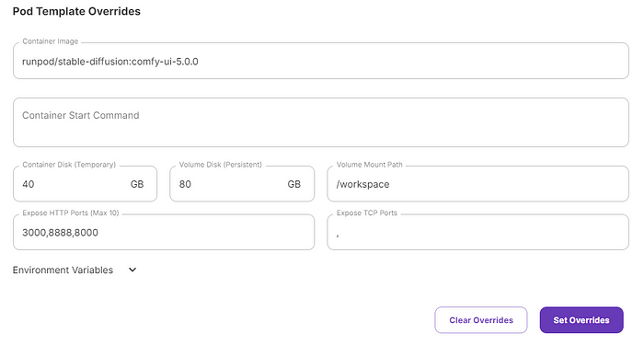This screenshot has height=345, width=644.
Task: Click the 3000,8888,8000 ports value
Action: click(x=60, y=233)
